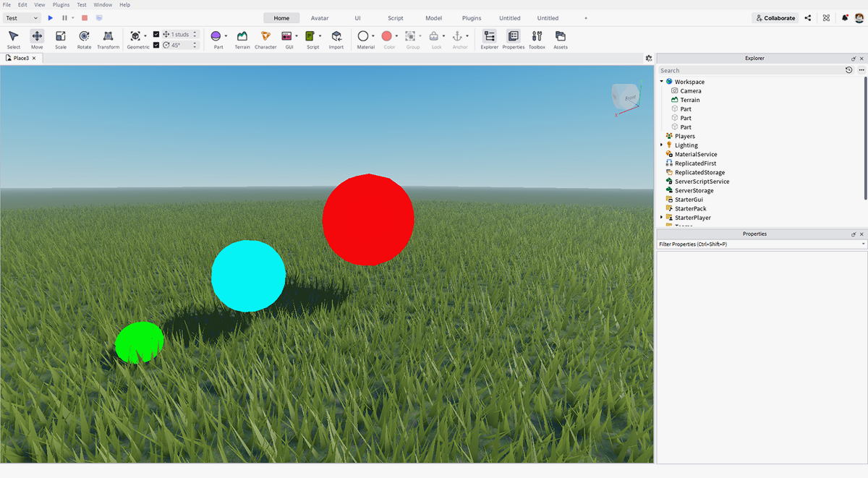Click the view orientation cube
Image resolution: width=868 pixels, height=478 pixels.
point(625,97)
